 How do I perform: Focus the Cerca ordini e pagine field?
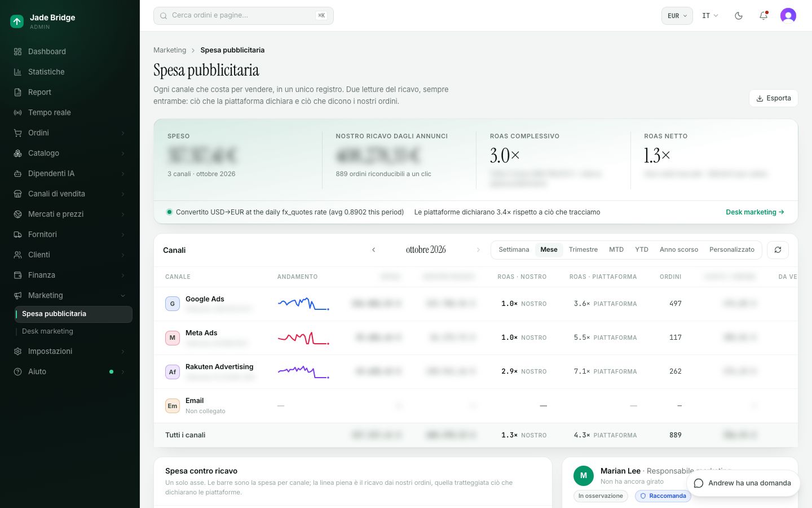tap(244, 16)
